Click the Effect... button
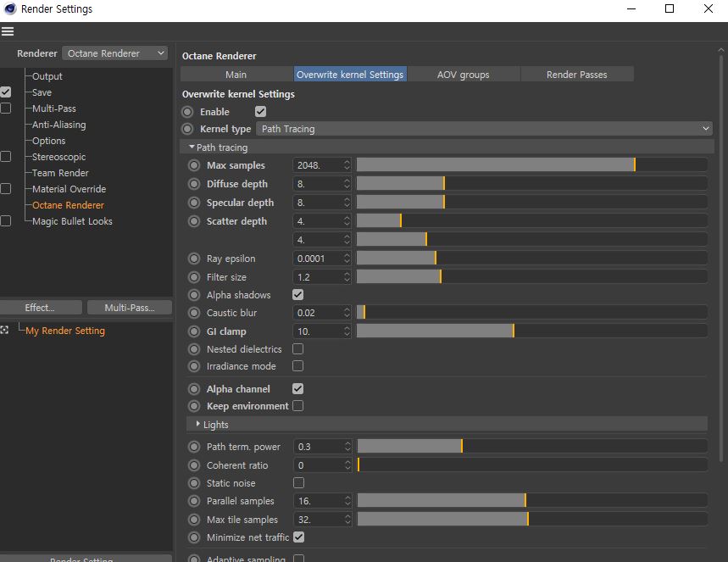This screenshot has height=562, width=728. [41, 308]
